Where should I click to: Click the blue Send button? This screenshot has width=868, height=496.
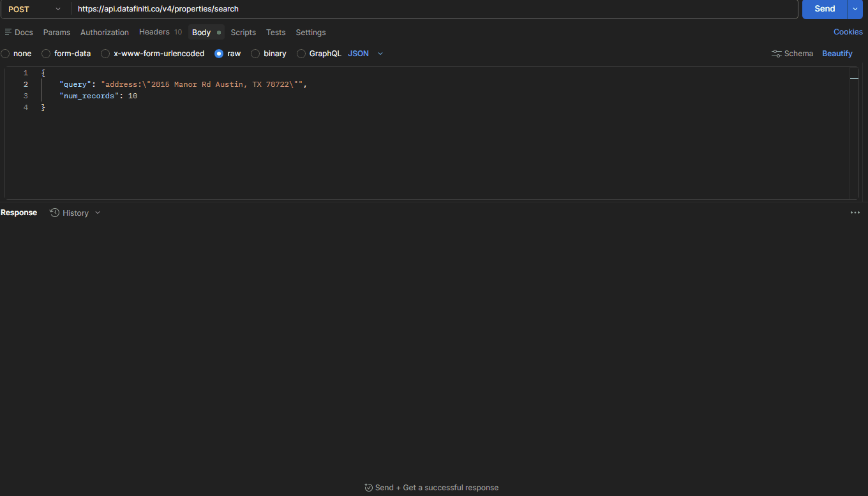[825, 9]
